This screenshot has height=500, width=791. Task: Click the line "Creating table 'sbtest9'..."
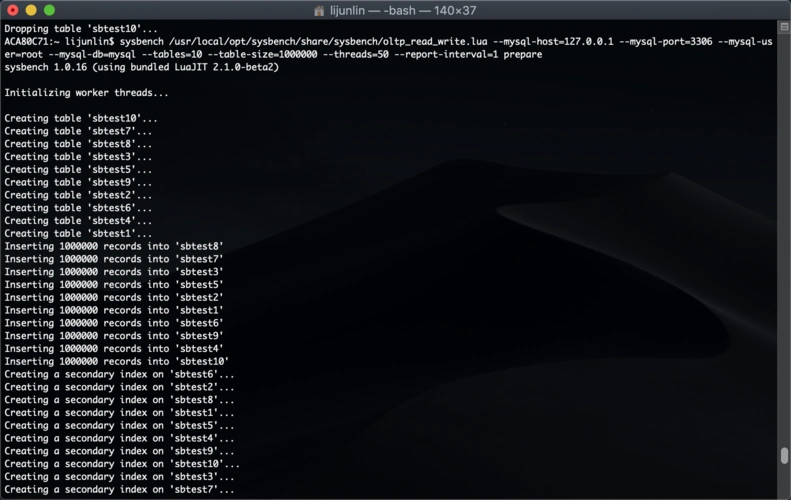pos(78,182)
